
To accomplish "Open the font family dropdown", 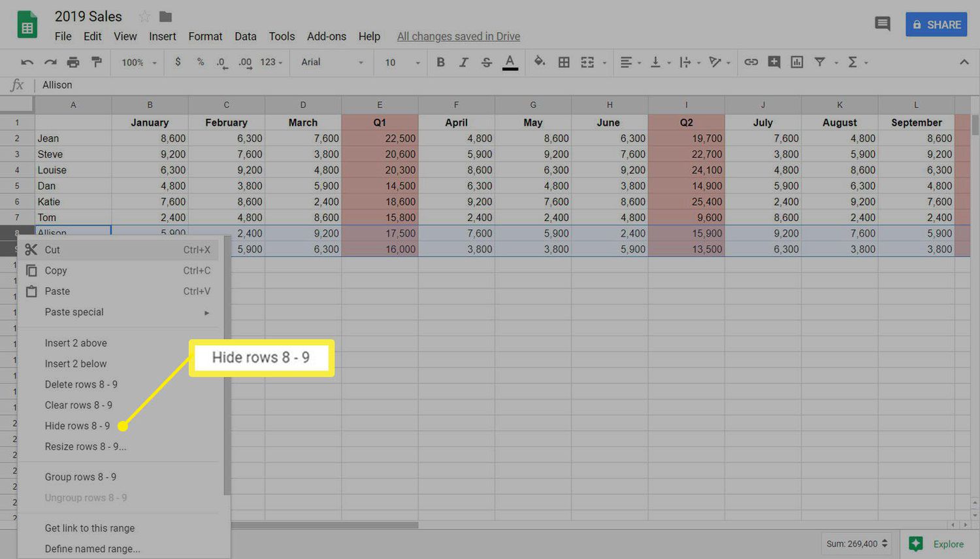I will pos(331,62).
